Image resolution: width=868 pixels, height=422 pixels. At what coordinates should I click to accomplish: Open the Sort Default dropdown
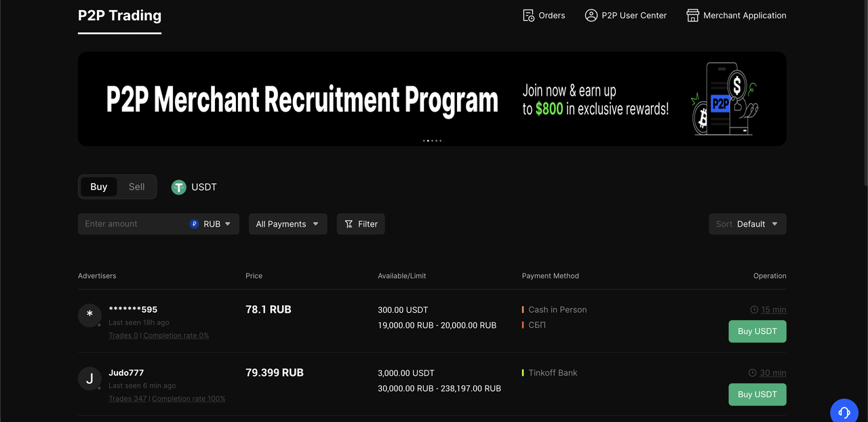click(747, 224)
